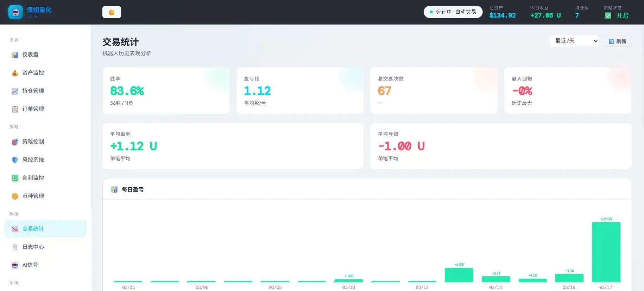Image resolution: width=644 pixels, height=291 pixels.
Task: Click the AI信号 robot icon
Action: [15, 265]
